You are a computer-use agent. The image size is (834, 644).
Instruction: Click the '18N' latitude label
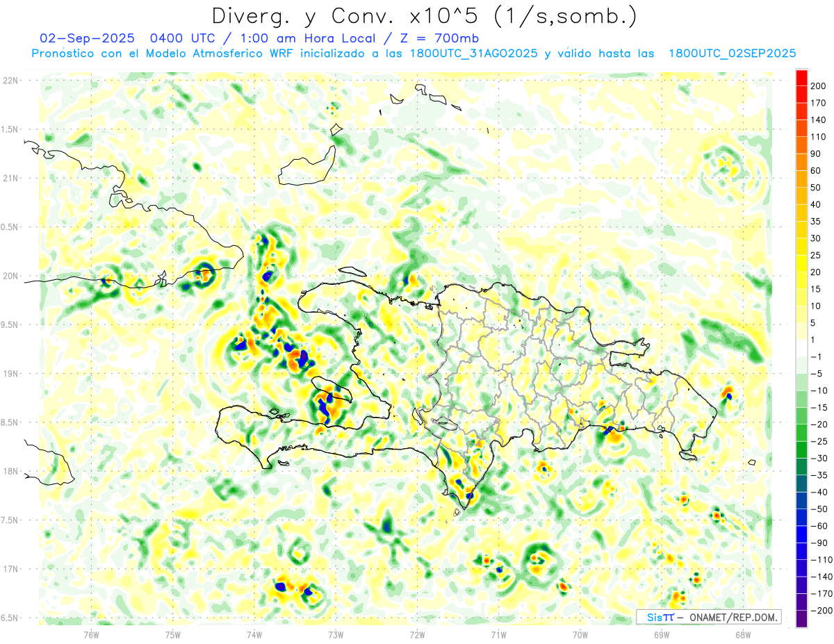pos(10,472)
